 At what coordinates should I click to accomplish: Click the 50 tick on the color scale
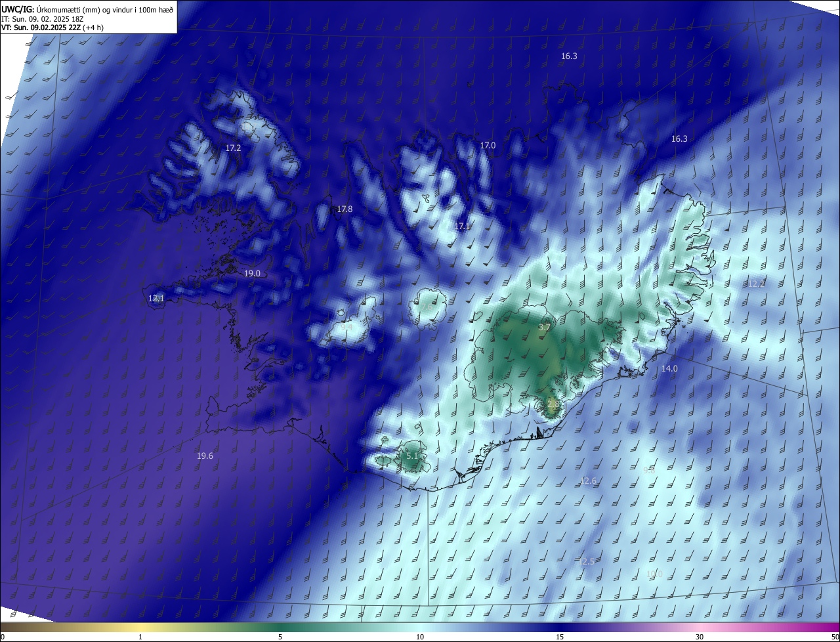click(x=835, y=637)
